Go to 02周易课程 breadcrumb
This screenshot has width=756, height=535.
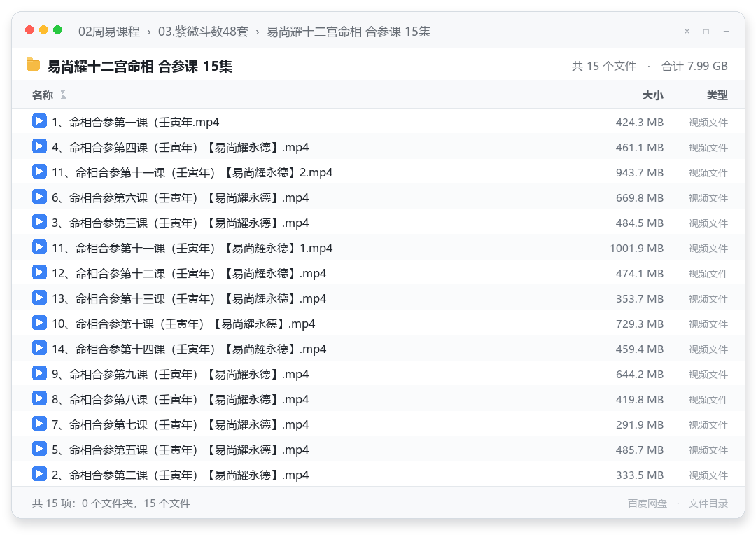tap(109, 32)
